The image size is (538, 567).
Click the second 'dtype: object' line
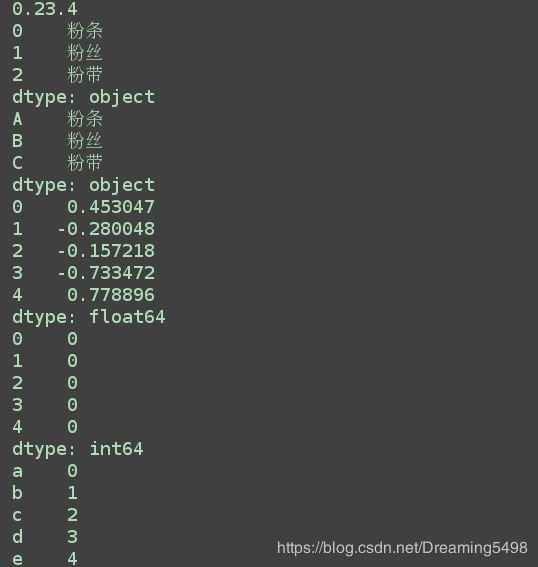[84, 185]
